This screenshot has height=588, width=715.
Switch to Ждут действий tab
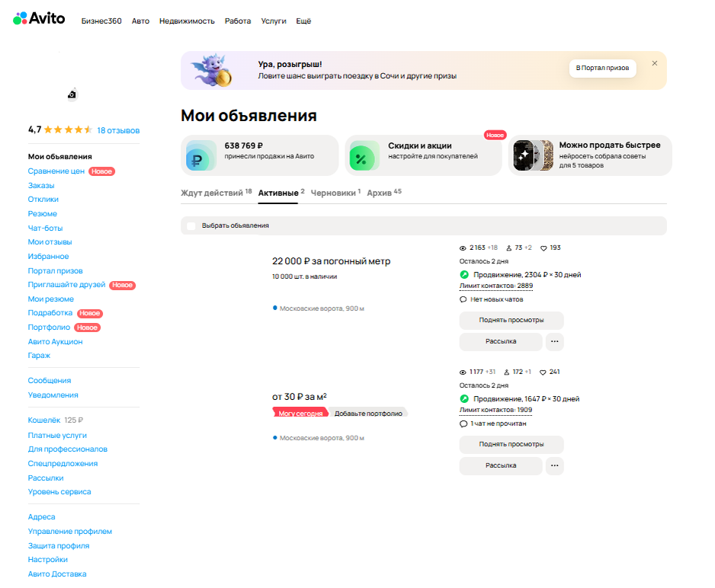[216, 193]
